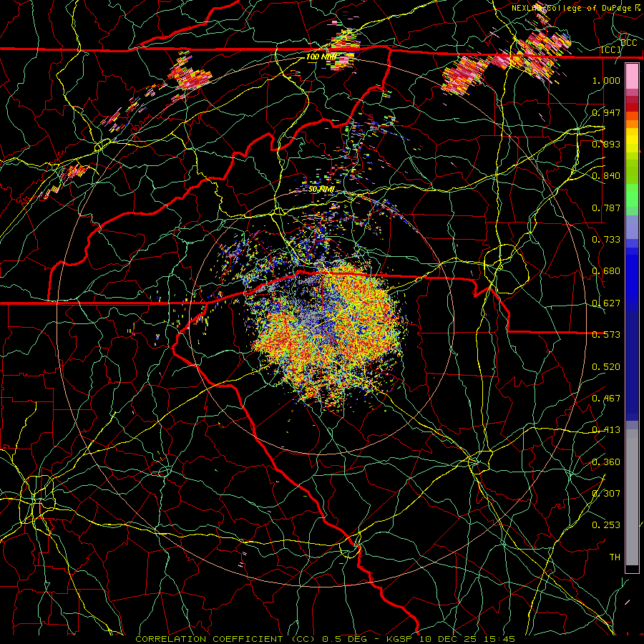Select the 0.520 scale value
The height and width of the screenshot is (644, 644).
coord(606,367)
